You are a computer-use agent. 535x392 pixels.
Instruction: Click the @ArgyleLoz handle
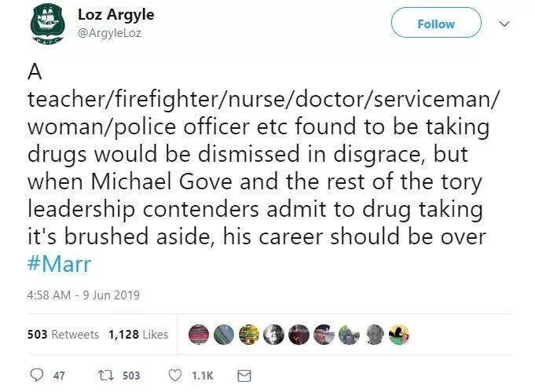pos(109,32)
